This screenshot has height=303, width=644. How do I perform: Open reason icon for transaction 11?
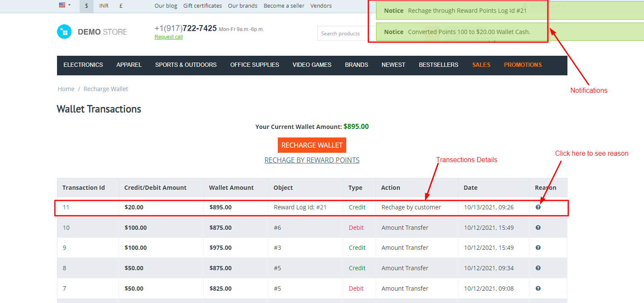538,207
